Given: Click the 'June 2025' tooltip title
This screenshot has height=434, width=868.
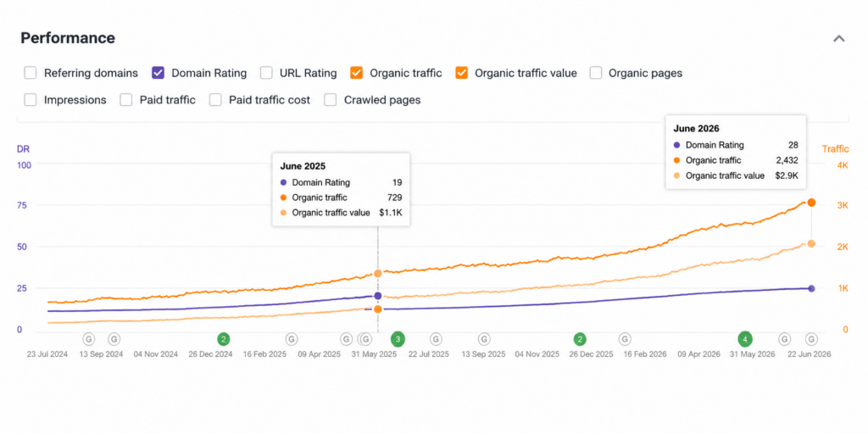Looking at the screenshot, I should 303,165.
